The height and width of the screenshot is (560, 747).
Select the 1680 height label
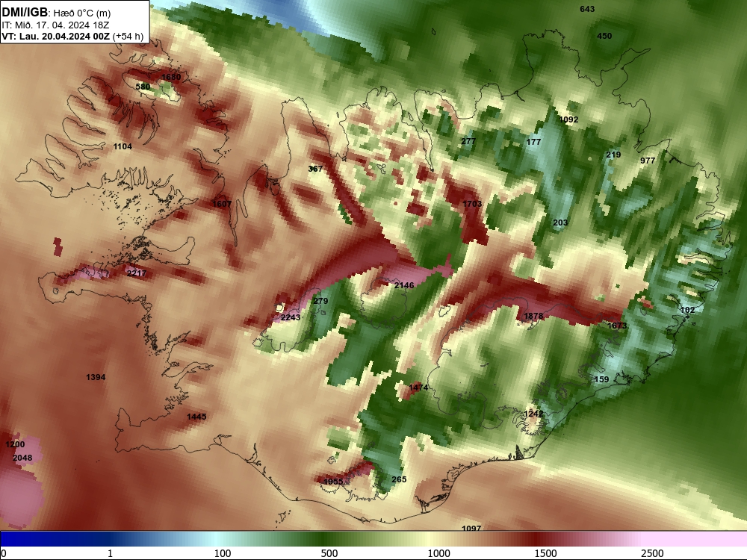pos(171,77)
